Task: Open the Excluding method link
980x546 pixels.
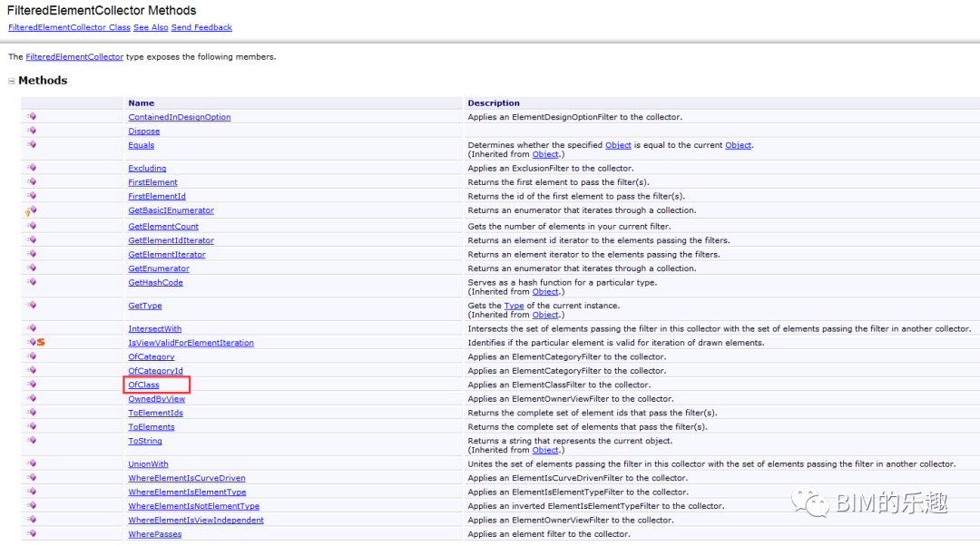Action: point(147,168)
